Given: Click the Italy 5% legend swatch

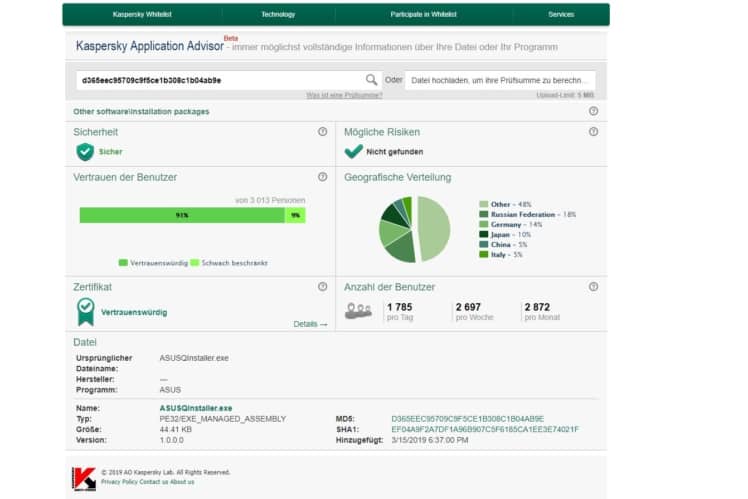Looking at the screenshot, I should pyautogui.click(x=484, y=254).
